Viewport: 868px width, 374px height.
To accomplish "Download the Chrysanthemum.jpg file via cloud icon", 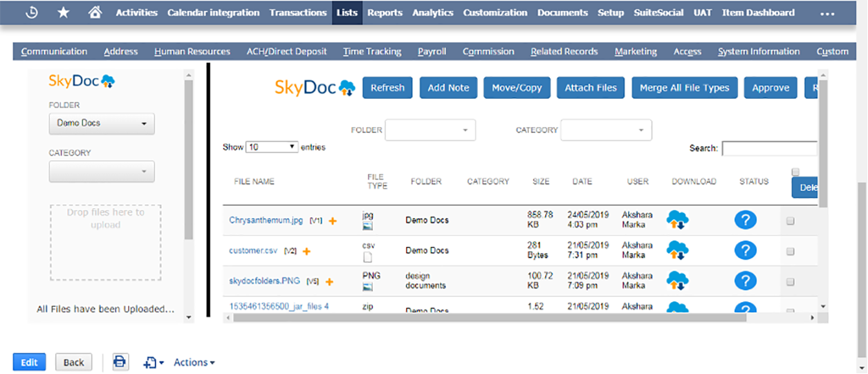I will coord(678,221).
